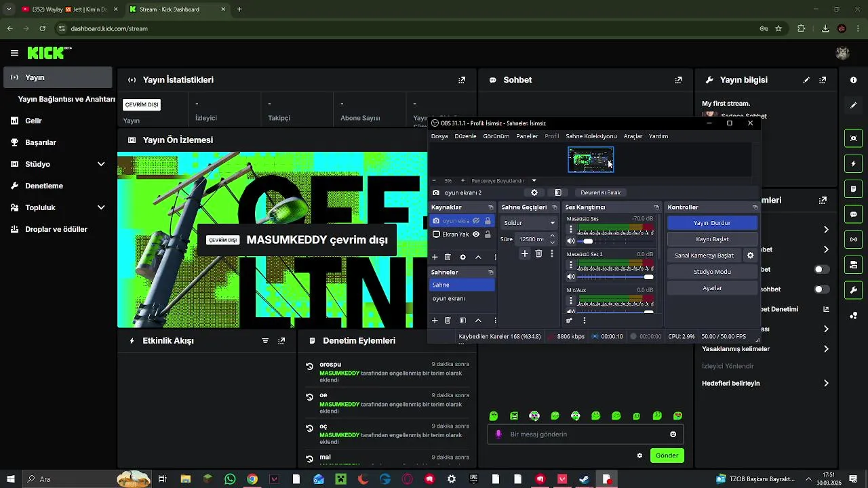The height and width of the screenshot is (488, 868).
Task: Toggle lock on 'oyun ekra' source
Action: coord(487,221)
